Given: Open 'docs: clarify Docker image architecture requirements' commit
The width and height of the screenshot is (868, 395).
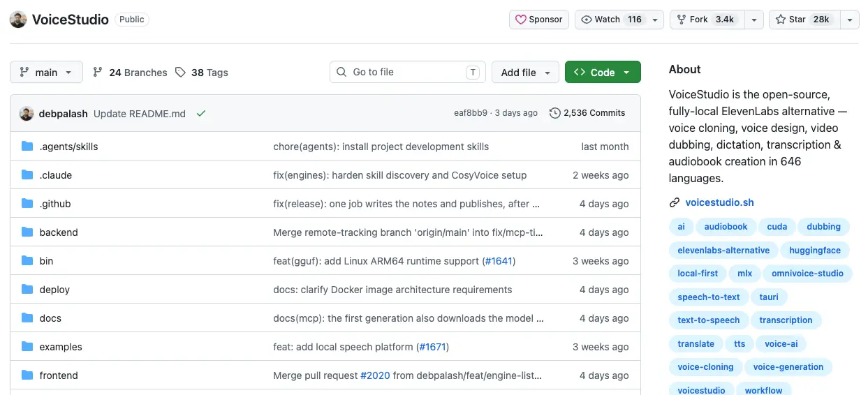Looking at the screenshot, I should click(x=392, y=290).
